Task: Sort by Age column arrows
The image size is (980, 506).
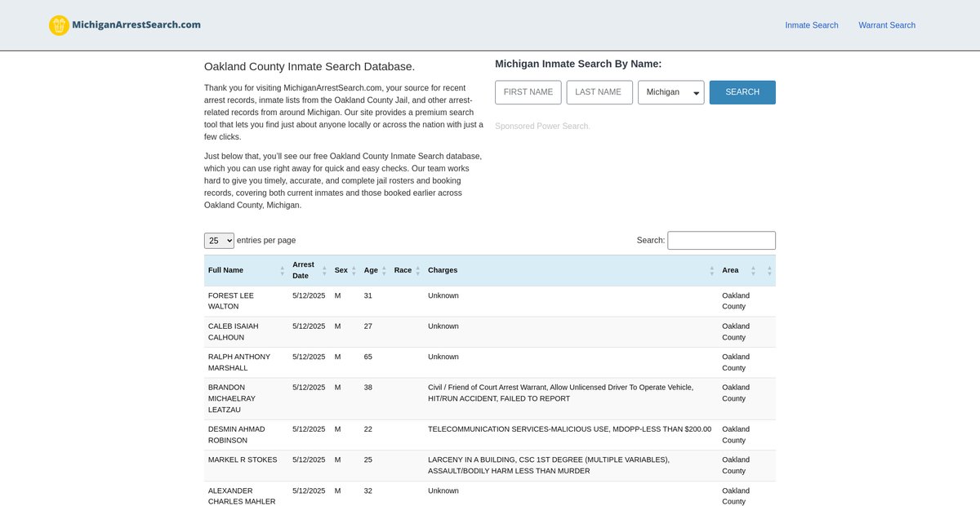Action: [x=384, y=270]
